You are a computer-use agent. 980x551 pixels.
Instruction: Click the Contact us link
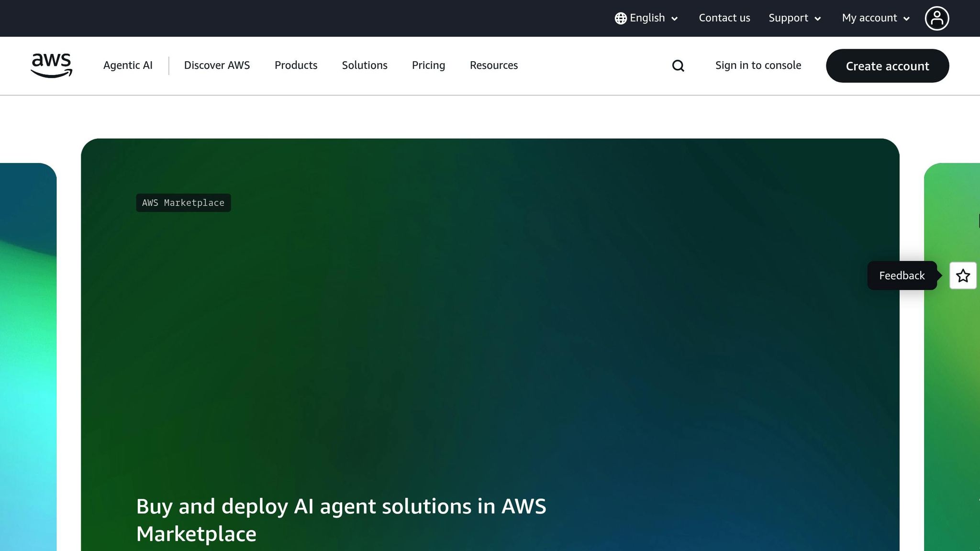pyautogui.click(x=724, y=18)
